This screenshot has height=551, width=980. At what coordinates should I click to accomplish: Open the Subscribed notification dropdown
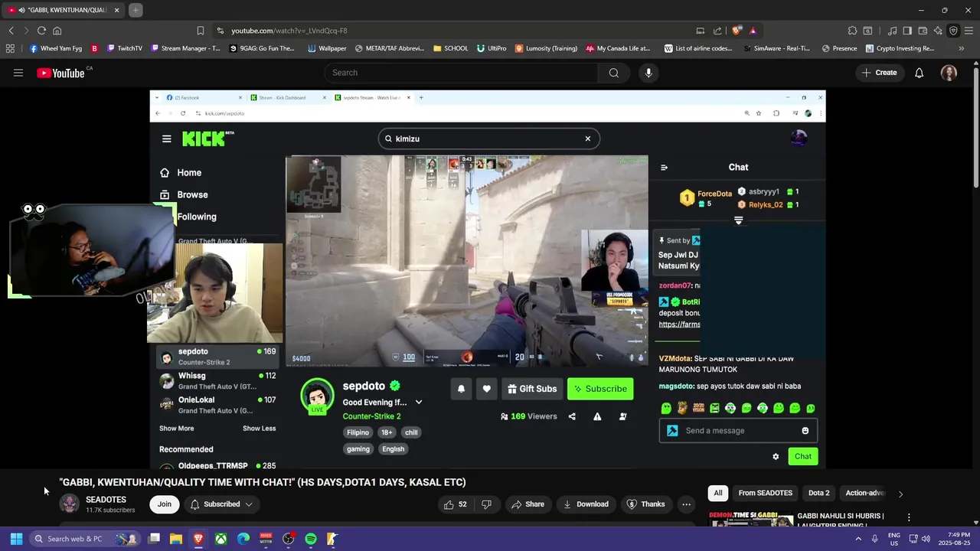coord(221,504)
